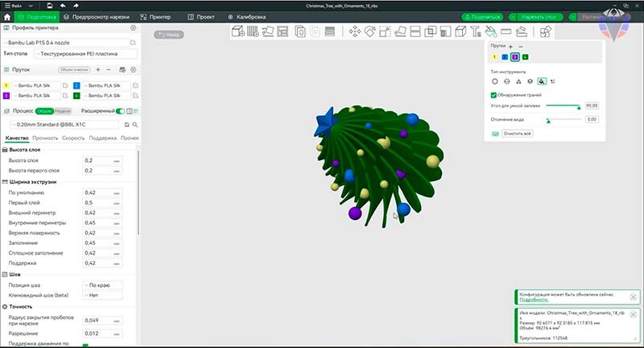
Task: Choose the height range tool type
Action: pos(530,81)
